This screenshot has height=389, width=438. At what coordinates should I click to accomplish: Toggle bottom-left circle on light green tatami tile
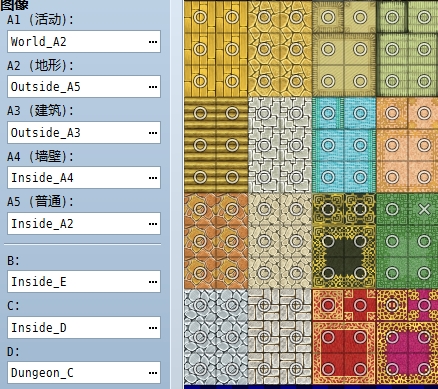[x=392, y=81]
